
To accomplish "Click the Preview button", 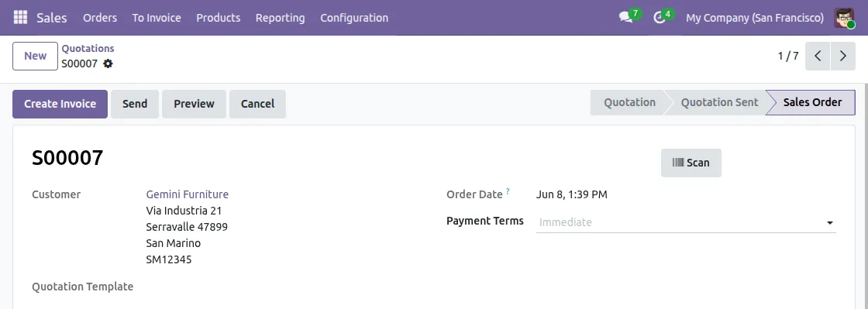I will [194, 104].
